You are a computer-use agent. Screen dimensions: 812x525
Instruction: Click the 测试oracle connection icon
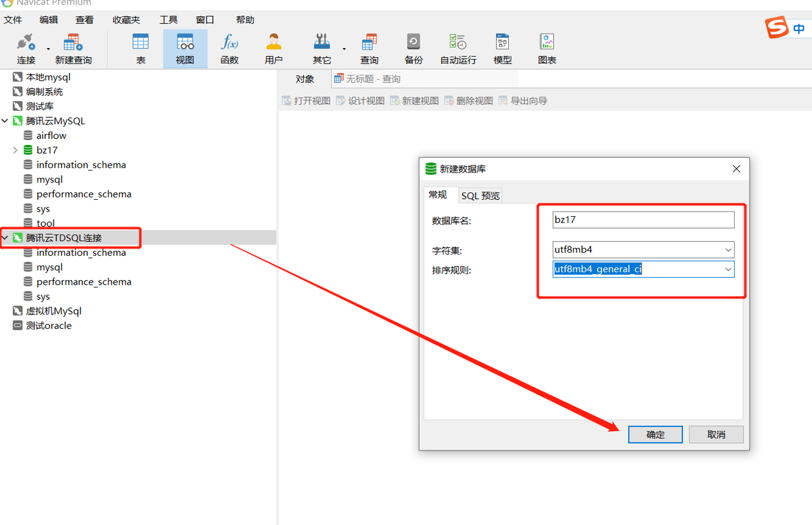coord(17,325)
